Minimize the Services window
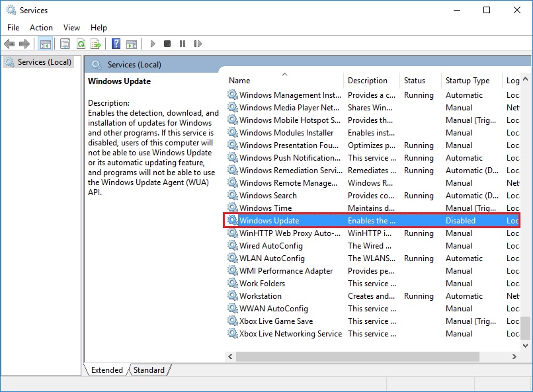This screenshot has height=392, width=533. click(x=457, y=10)
